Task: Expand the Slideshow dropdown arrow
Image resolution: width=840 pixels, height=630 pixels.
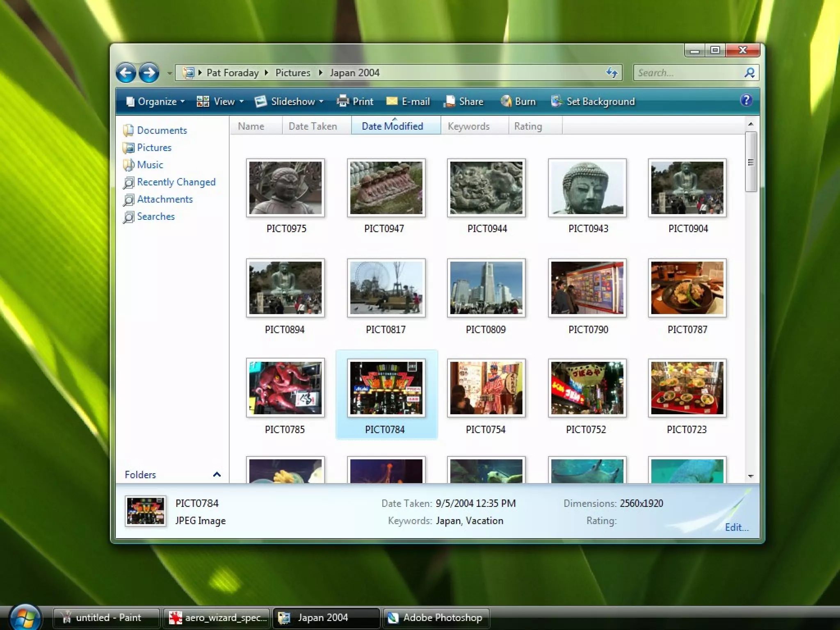Action: [321, 102]
